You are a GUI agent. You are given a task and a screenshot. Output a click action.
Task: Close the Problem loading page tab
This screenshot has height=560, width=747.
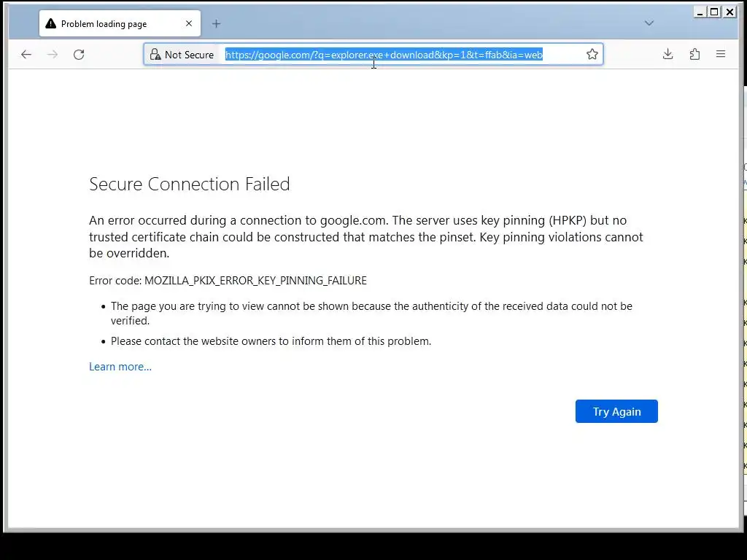(x=189, y=23)
